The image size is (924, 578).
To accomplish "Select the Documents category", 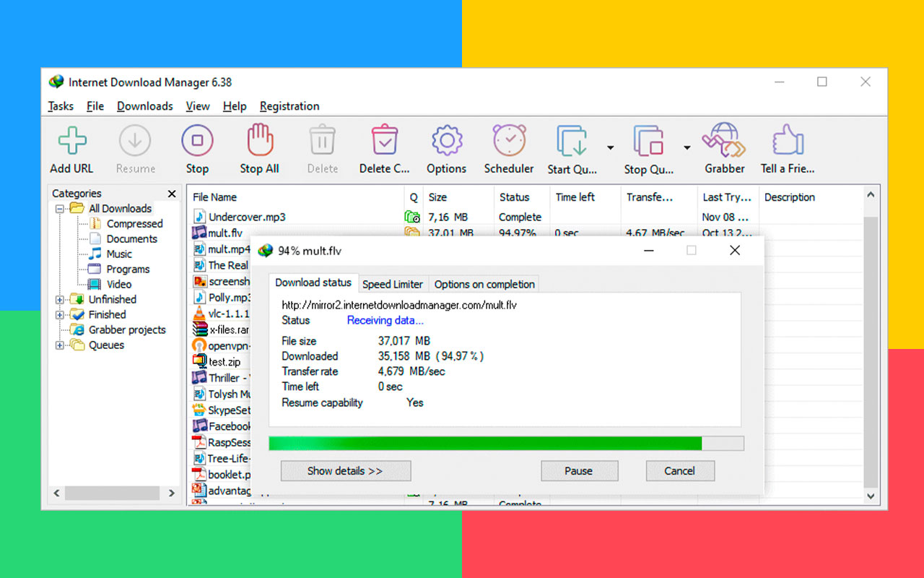I will click(131, 239).
